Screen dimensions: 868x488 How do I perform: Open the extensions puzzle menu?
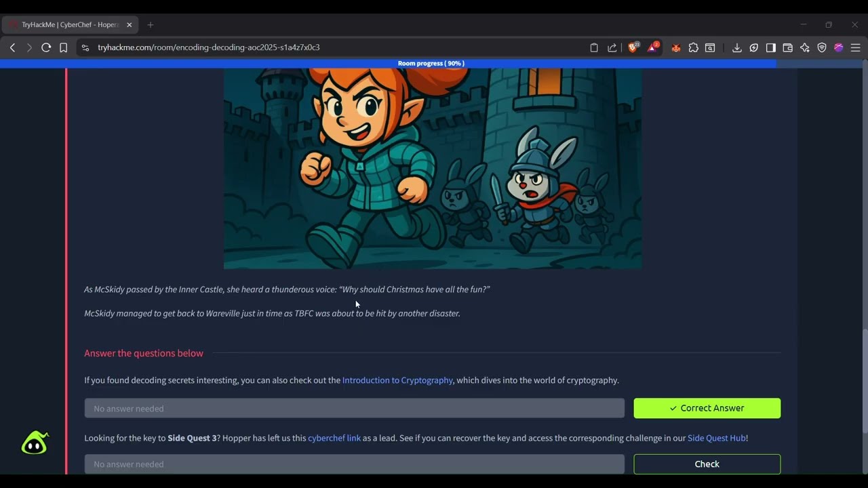pyautogui.click(x=693, y=47)
